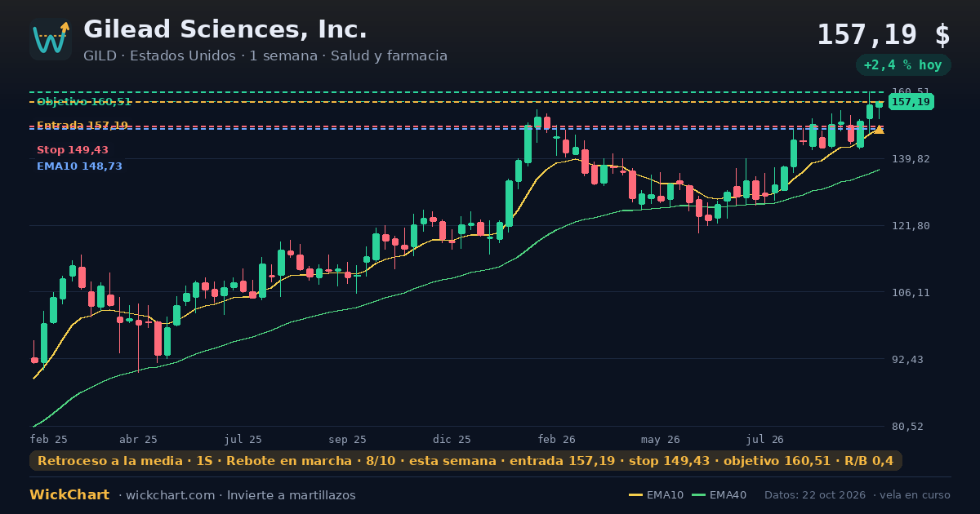Click the Retroceso a la media summary banner
Viewport: 980px width, 514px height.
(465, 461)
